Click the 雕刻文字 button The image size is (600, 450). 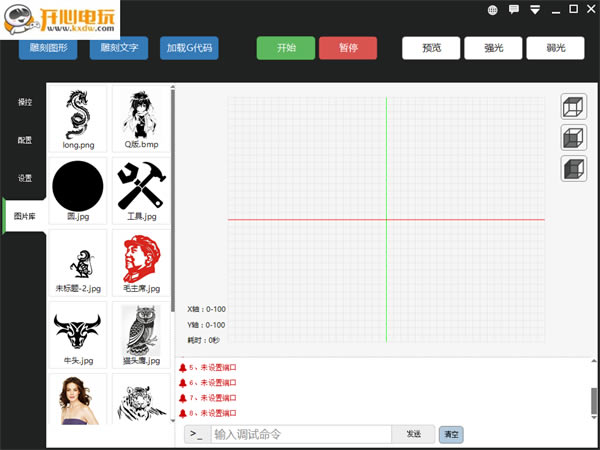119,48
